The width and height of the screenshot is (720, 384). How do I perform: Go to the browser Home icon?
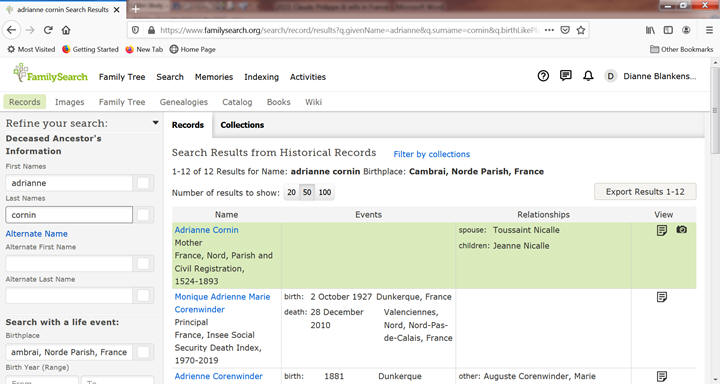click(66, 30)
